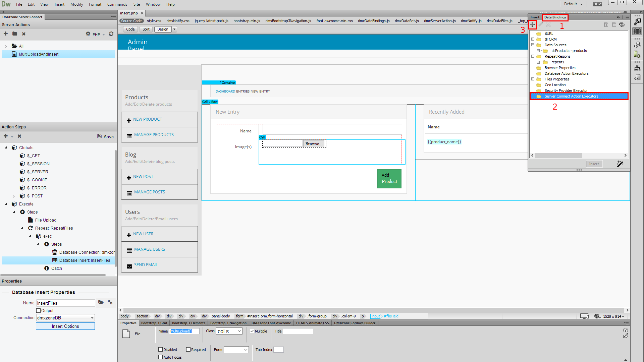
Task: Uncheck the Multiple checkbox
Action: (252, 331)
